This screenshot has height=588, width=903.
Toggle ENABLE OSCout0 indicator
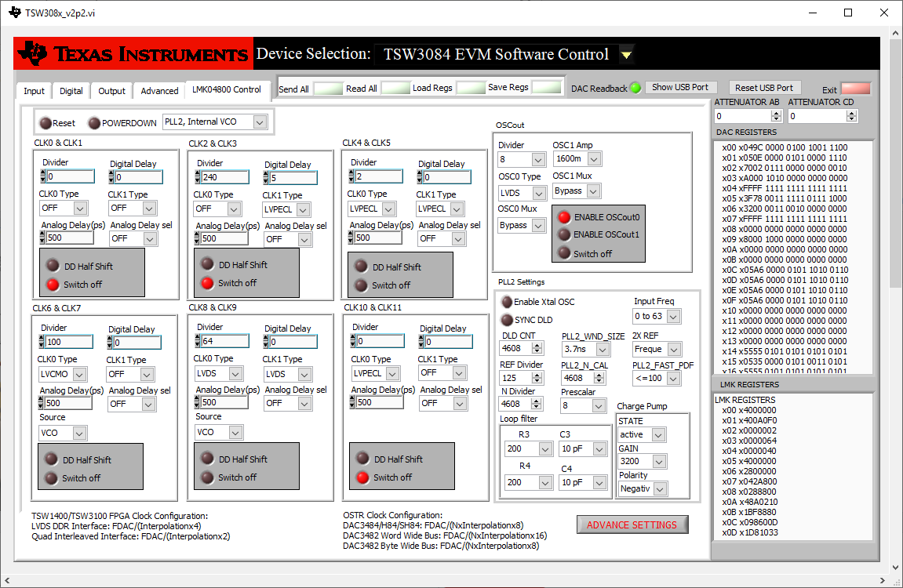click(x=564, y=217)
